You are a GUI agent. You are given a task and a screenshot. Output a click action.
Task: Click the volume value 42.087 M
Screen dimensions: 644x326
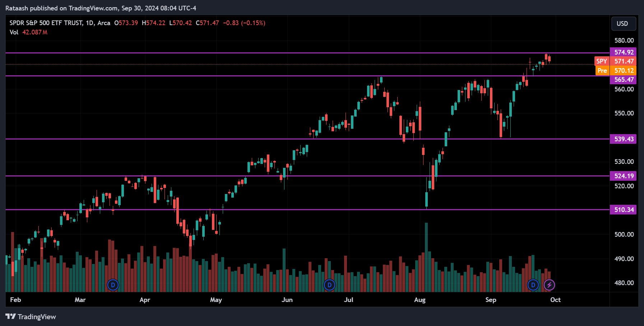tap(35, 32)
